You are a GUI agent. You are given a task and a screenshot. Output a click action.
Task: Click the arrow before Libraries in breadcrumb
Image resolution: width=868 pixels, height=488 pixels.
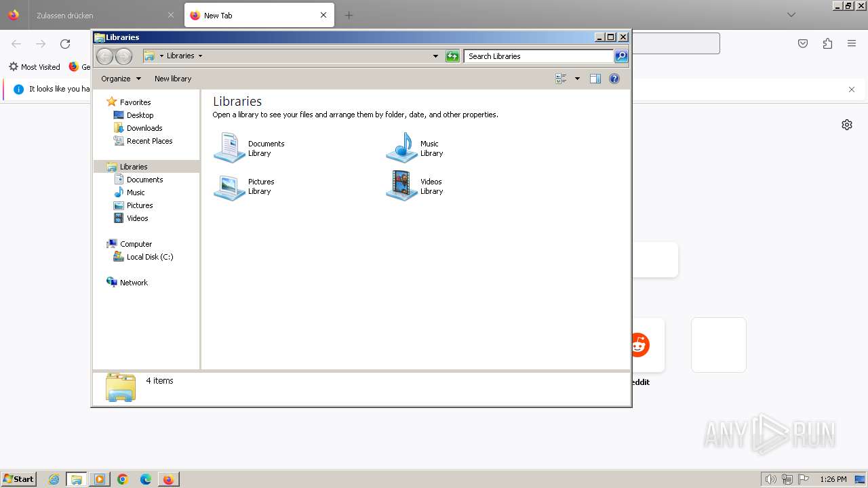tap(161, 56)
